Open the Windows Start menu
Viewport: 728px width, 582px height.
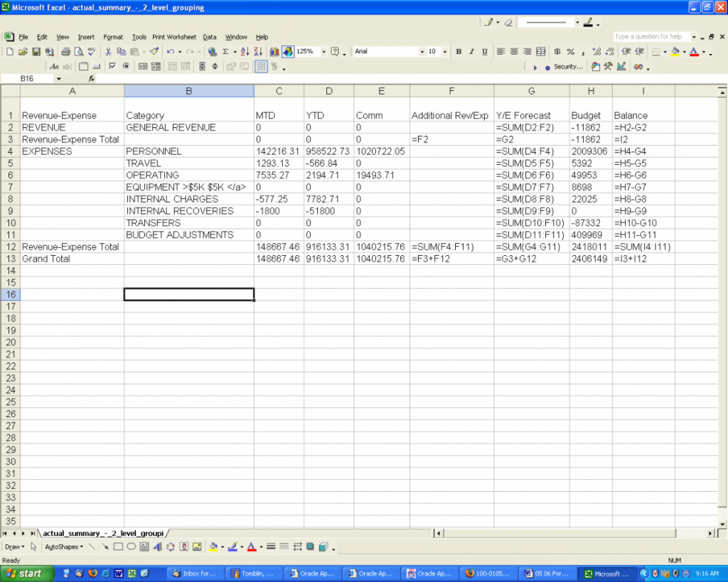[27, 573]
